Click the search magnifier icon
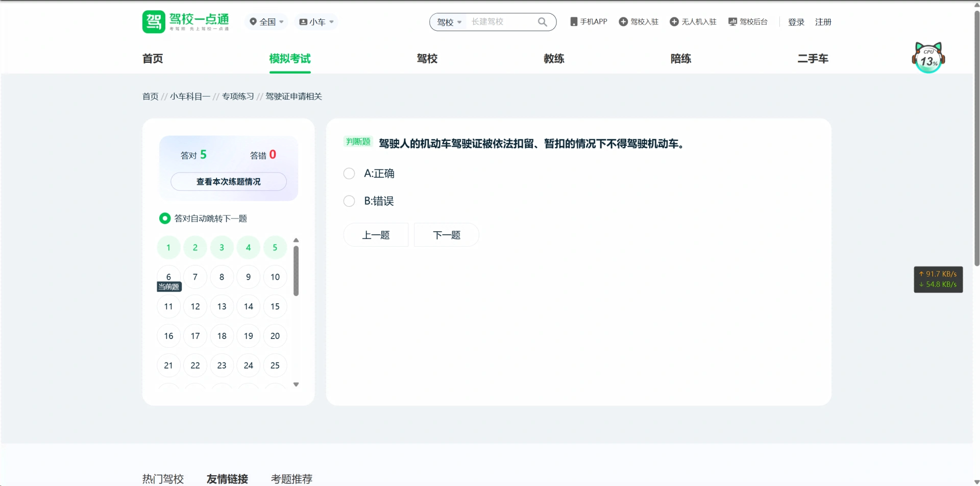Screen dimensions: 980x486 click(542, 22)
